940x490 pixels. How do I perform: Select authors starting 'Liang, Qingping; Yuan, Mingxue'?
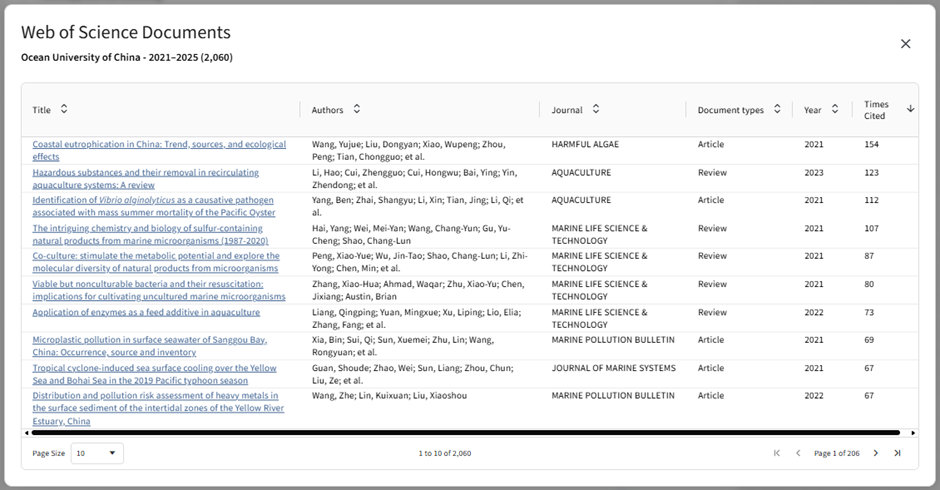coord(416,318)
